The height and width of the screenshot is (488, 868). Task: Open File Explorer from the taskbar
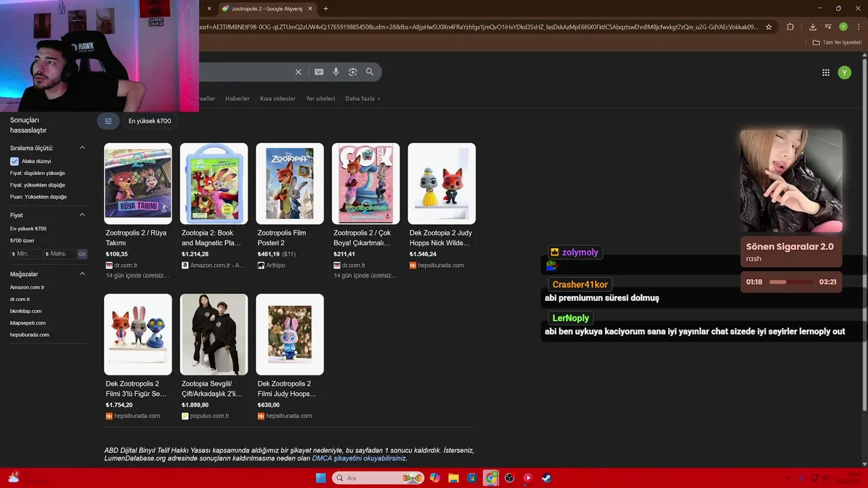click(x=454, y=478)
